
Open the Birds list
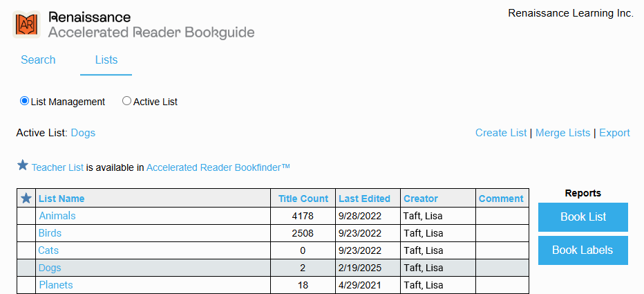coord(50,233)
